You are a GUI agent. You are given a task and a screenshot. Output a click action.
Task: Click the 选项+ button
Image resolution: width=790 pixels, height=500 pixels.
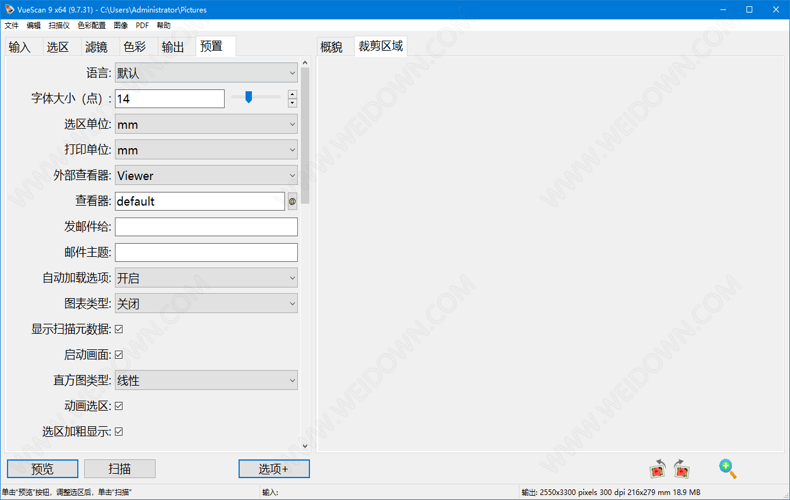tap(273, 469)
